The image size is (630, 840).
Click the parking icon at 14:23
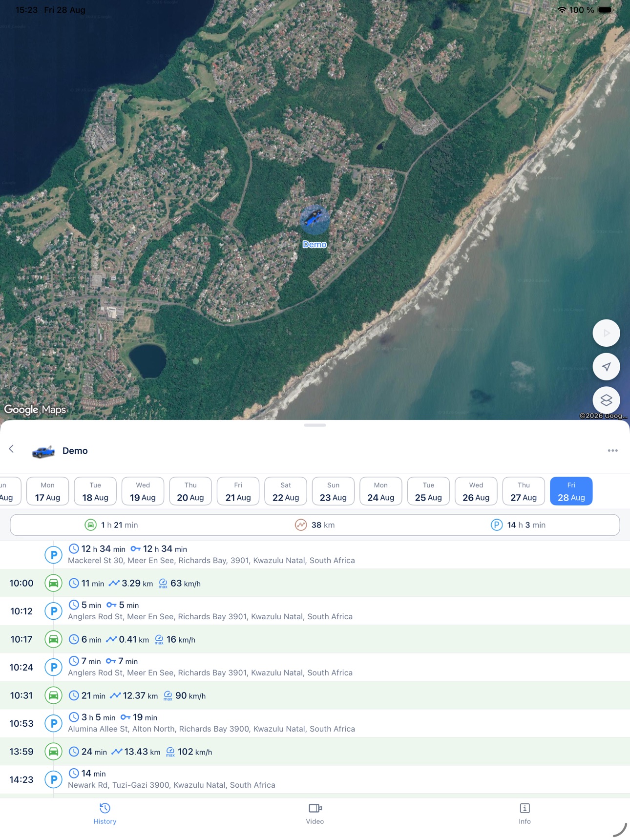point(54,779)
